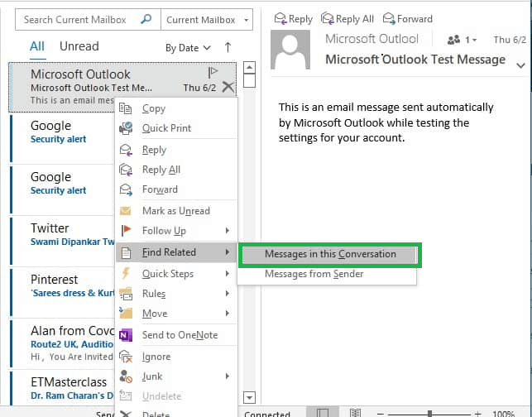Click the Rules folder icon
Image resolution: width=532 pixels, height=417 pixels.
pos(126,294)
